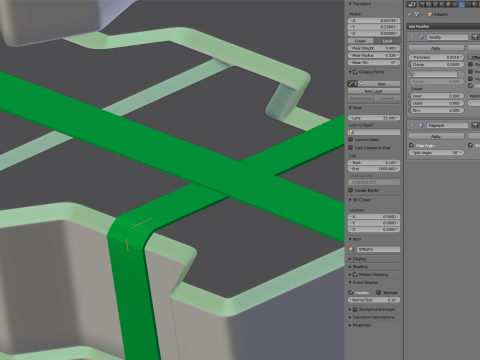Click the Solidify modifier type icon

[421, 37]
